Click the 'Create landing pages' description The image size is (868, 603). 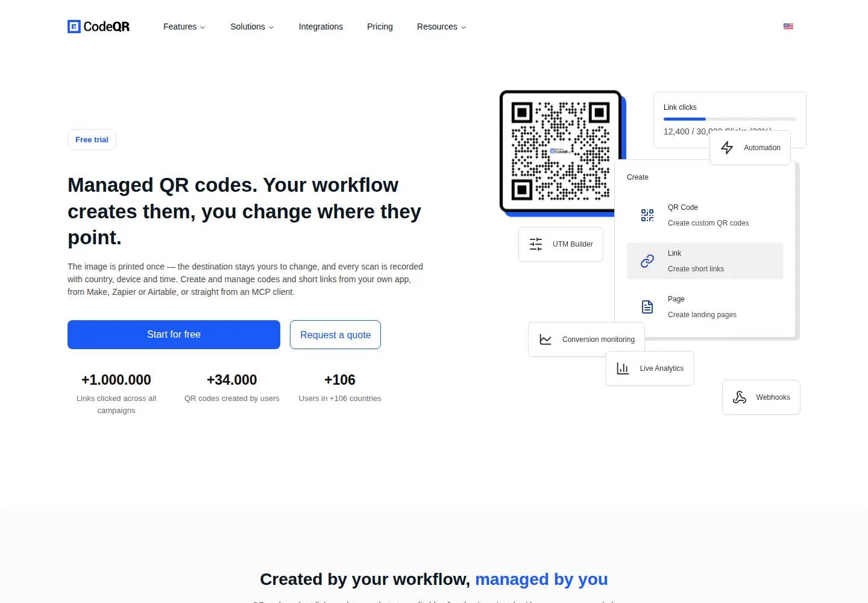tap(702, 315)
